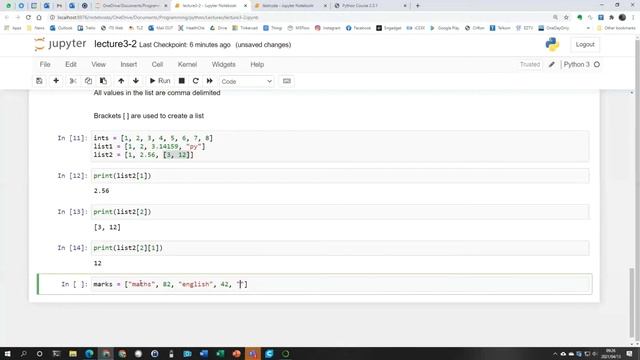The image size is (640, 360).
Task: Click the Python logo icon
Action: (552, 44)
